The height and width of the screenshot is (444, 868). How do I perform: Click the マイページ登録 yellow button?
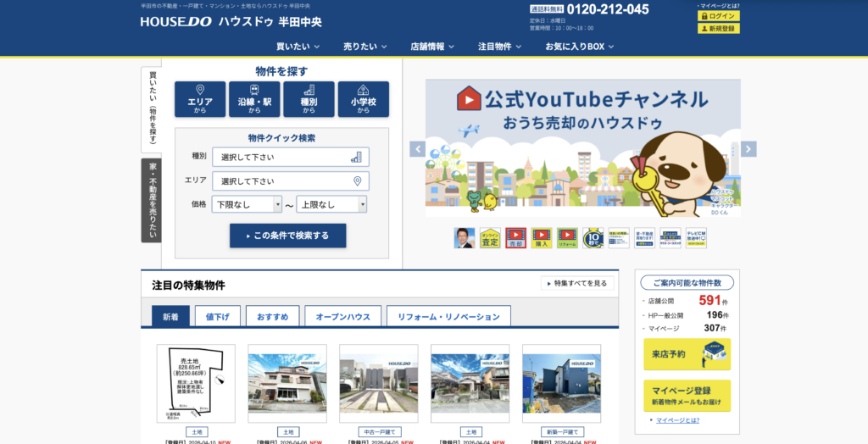pyautogui.click(x=687, y=396)
